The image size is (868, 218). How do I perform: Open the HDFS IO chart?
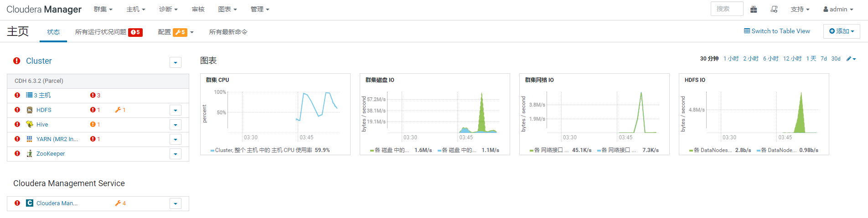pyautogui.click(x=754, y=114)
